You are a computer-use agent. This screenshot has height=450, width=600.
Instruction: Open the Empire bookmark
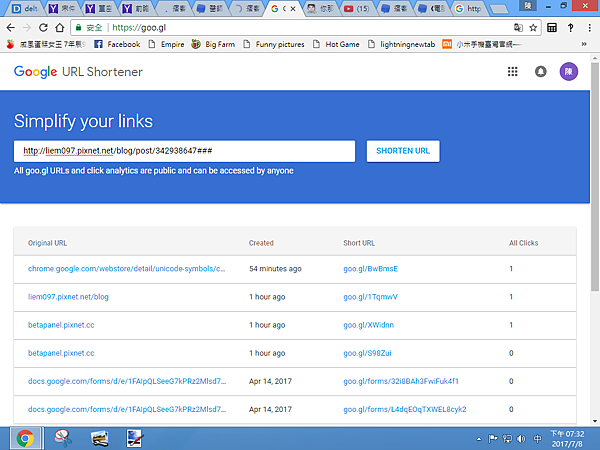click(166, 44)
